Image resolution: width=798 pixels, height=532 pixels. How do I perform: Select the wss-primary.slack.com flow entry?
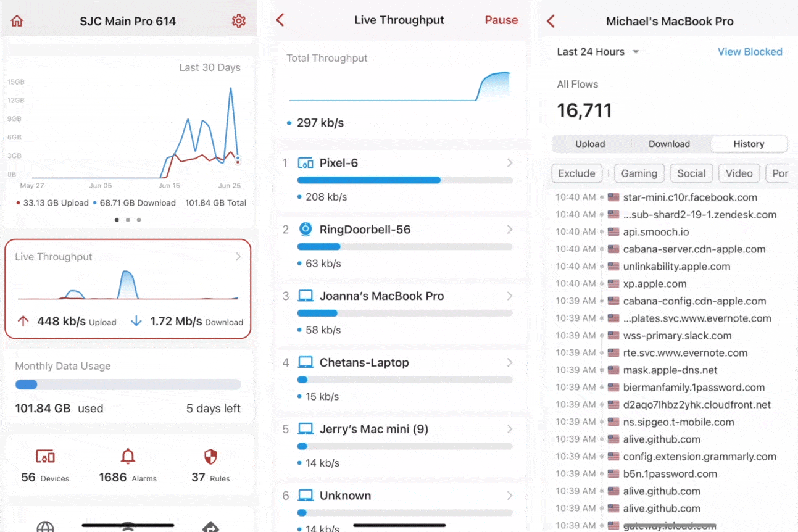(677, 336)
